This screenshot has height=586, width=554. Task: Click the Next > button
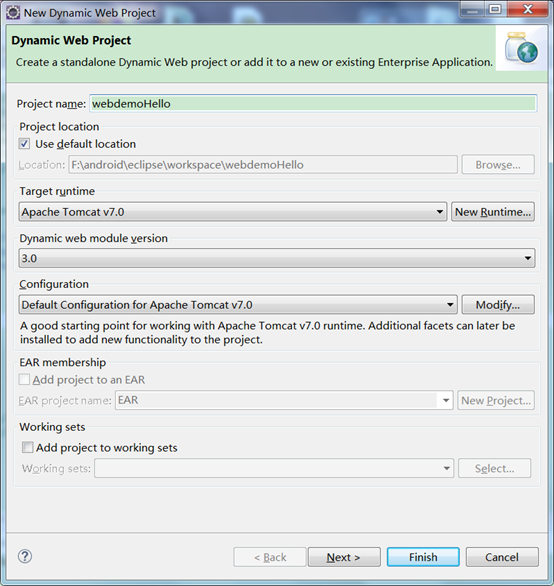[344, 557]
